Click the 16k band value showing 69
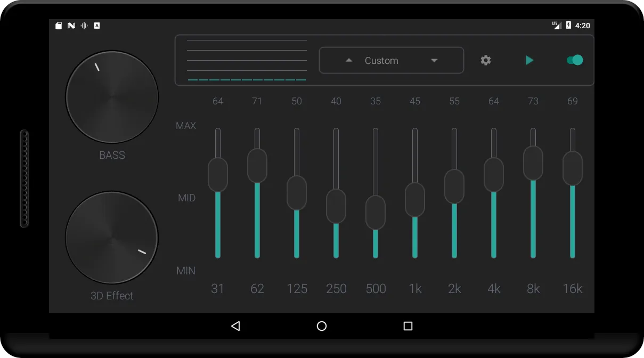The width and height of the screenshot is (644, 358). pos(572,101)
